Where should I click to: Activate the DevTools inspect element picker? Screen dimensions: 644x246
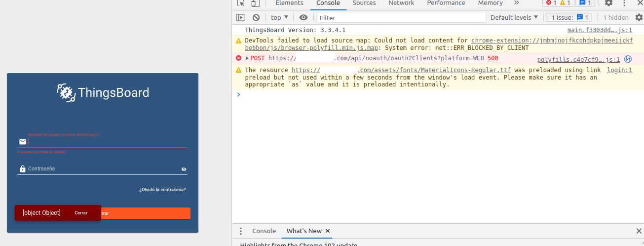[x=241, y=3]
